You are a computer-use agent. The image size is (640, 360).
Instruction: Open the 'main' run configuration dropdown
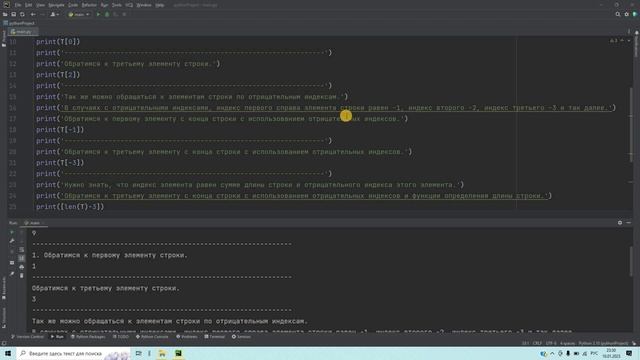coord(79,14)
